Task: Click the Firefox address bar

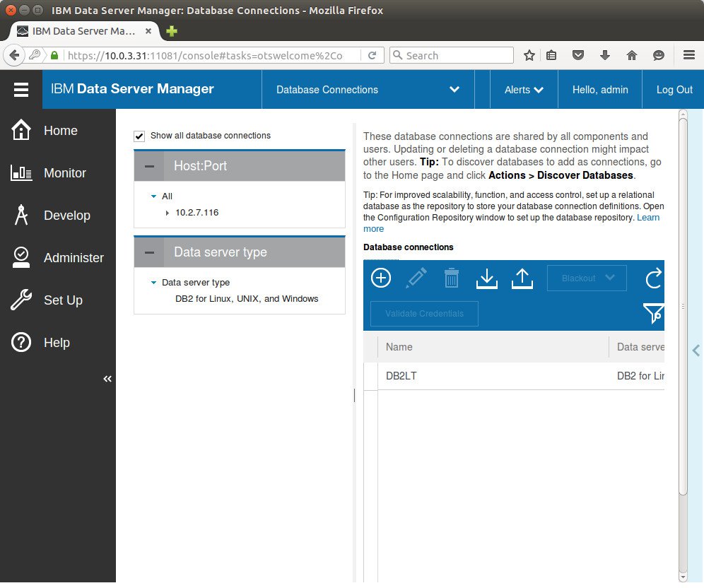Action: coord(211,55)
